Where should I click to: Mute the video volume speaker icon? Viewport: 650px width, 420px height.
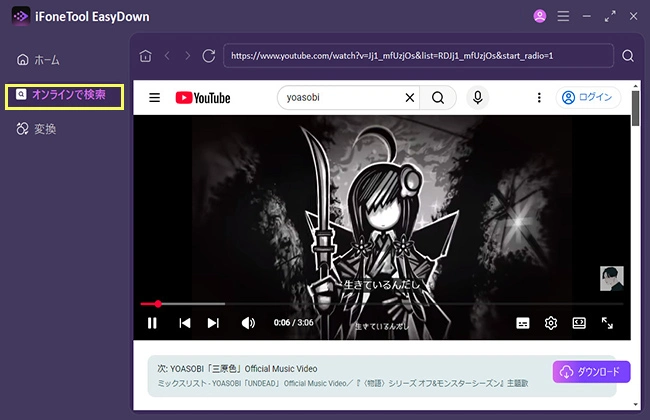pos(248,323)
